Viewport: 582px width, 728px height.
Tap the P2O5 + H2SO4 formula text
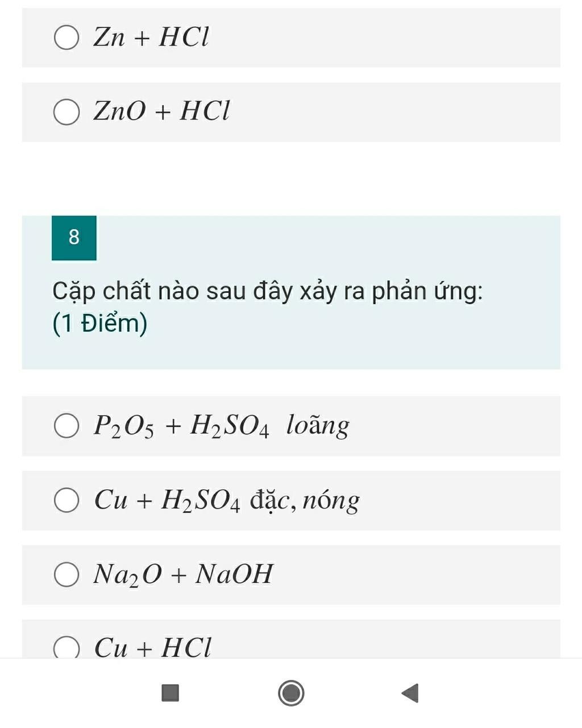tap(181, 426)
